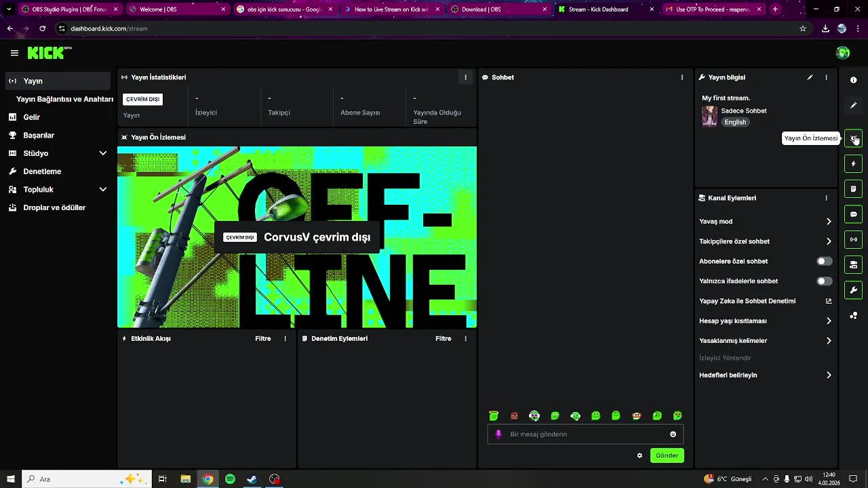Screen dimensions: 868x488
Task: Open Yayın İstatistikleri three-dot menu
Action: click(x=465, y=77)
